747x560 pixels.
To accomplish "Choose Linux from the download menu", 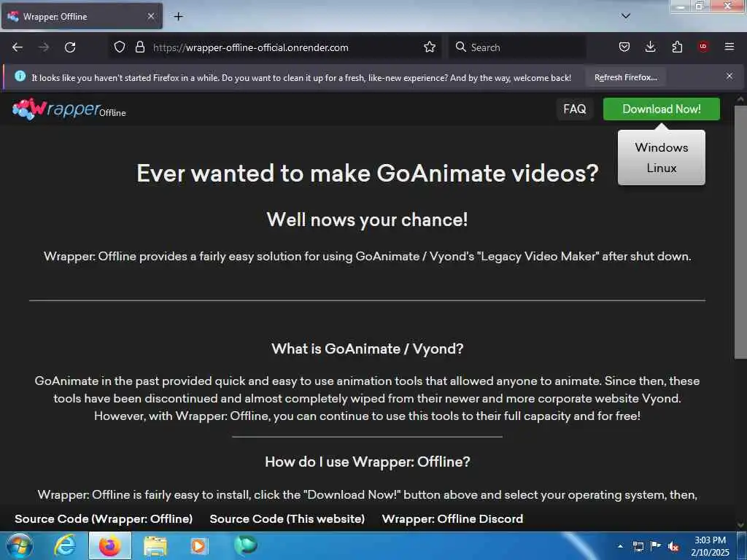I will click(661, 168).
